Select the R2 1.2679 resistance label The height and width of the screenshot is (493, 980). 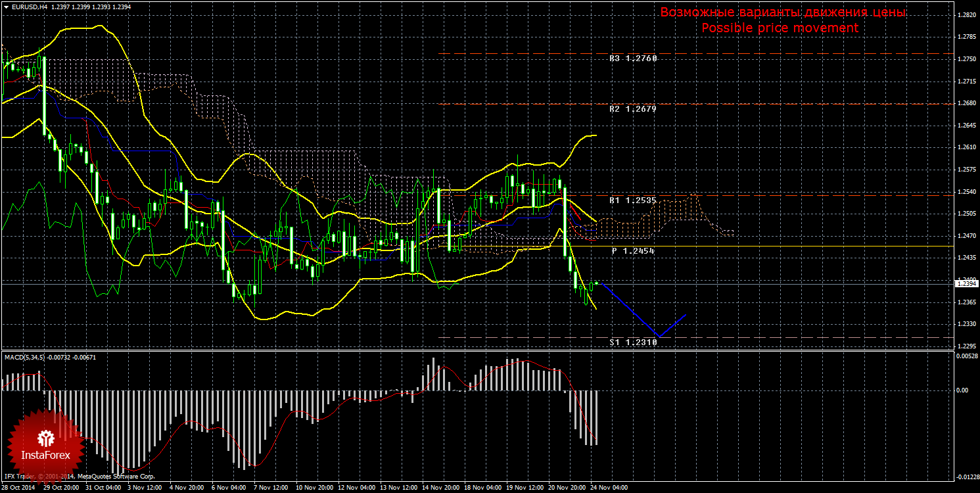click(x=633, y=109)
